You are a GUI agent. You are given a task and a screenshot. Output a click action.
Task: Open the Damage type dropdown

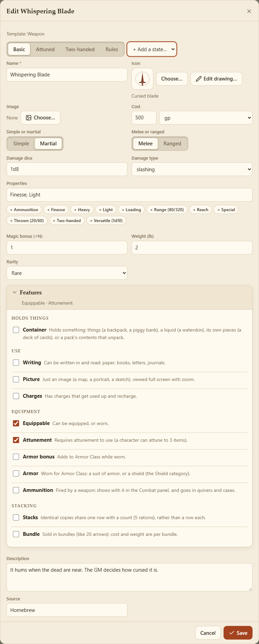point(192,169)
